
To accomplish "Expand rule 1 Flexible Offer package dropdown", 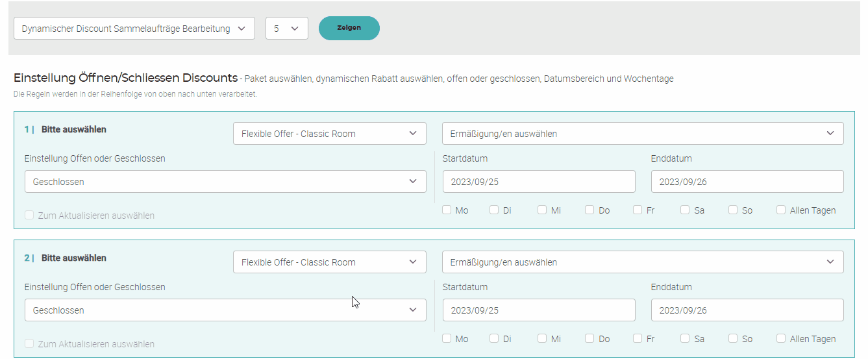I will pyautogui.click(x=329, y=134).
